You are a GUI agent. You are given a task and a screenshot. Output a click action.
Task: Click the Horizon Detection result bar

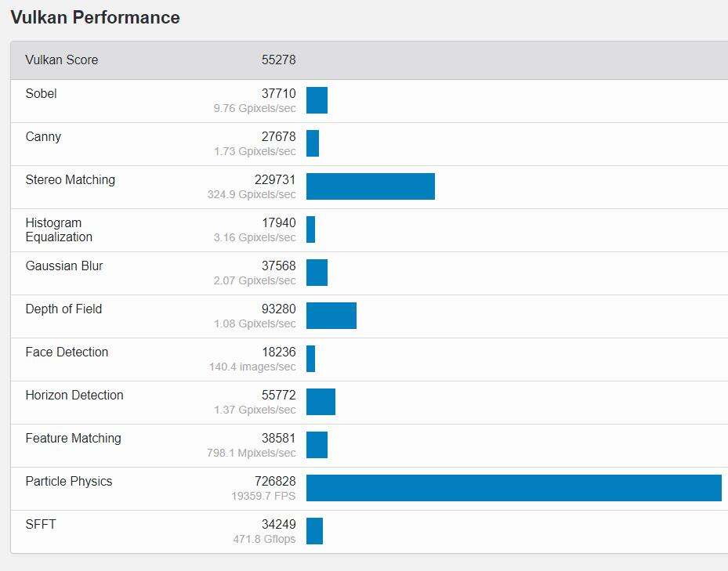point(321,402)
